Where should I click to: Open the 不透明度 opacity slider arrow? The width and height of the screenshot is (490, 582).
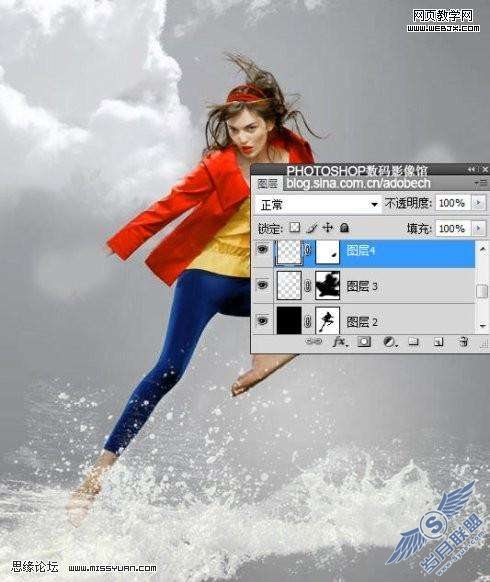pos(478,203)
